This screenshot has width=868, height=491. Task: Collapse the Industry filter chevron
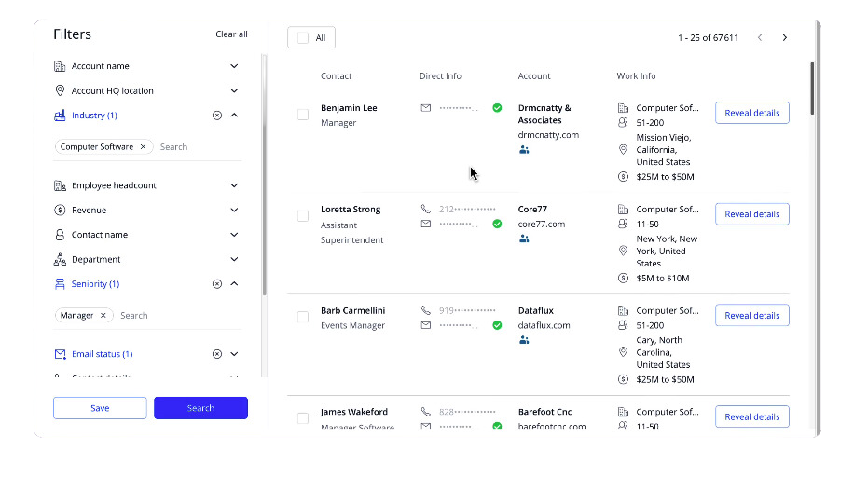click(x=234, y=116)
